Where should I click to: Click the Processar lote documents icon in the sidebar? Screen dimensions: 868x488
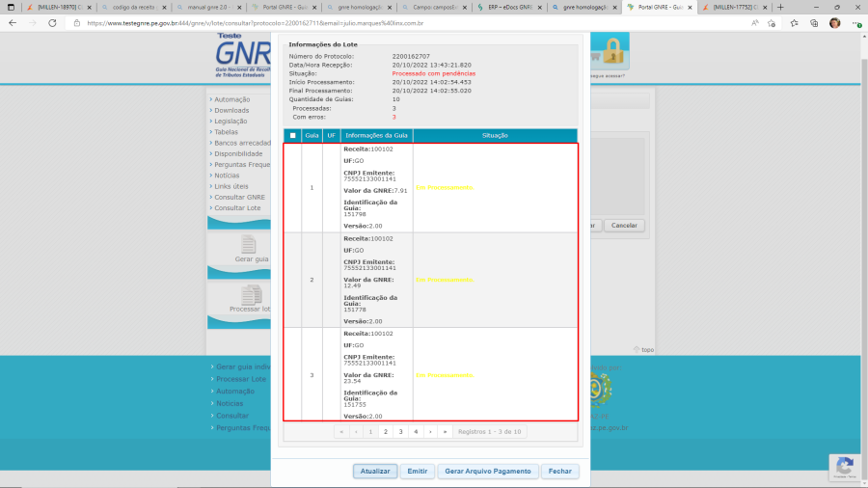[x=251, y=294]
